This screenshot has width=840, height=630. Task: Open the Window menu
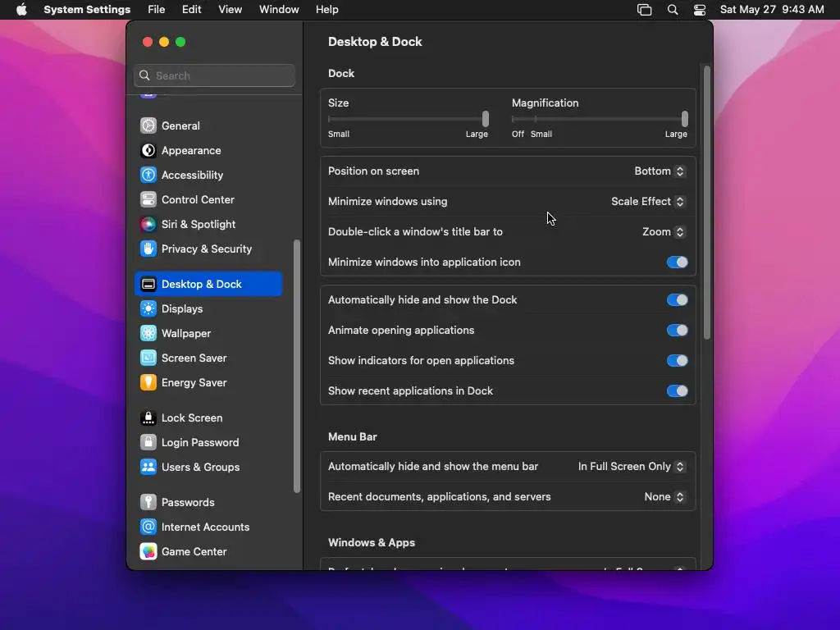(x=279, y=10)
